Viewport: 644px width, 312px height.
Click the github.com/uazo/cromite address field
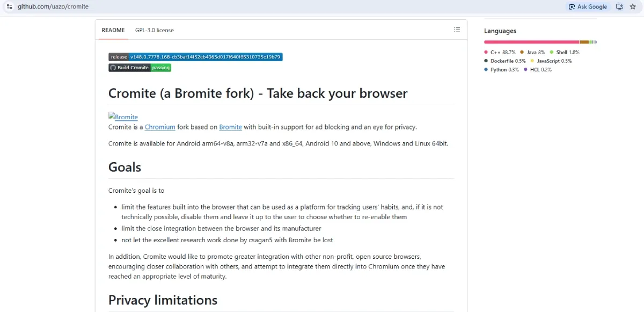pyautogui.click(x=53, y=6)
